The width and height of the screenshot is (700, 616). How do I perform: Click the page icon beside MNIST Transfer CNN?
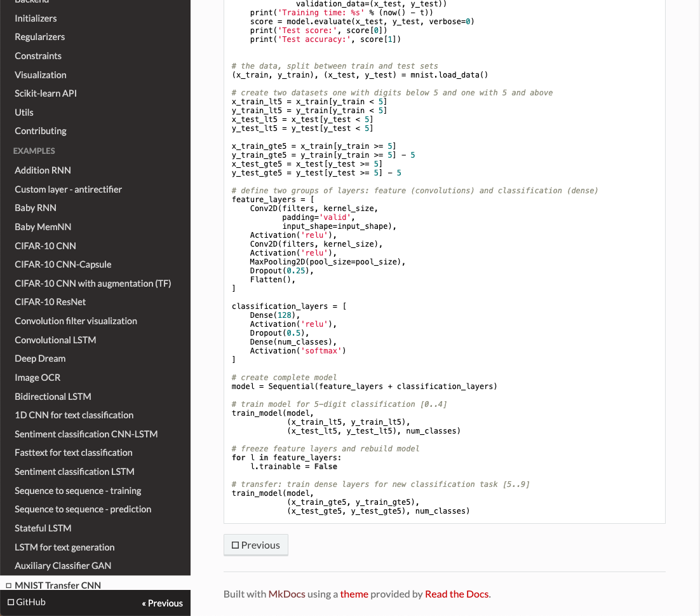pyautogui.click(x=9, y=585)
